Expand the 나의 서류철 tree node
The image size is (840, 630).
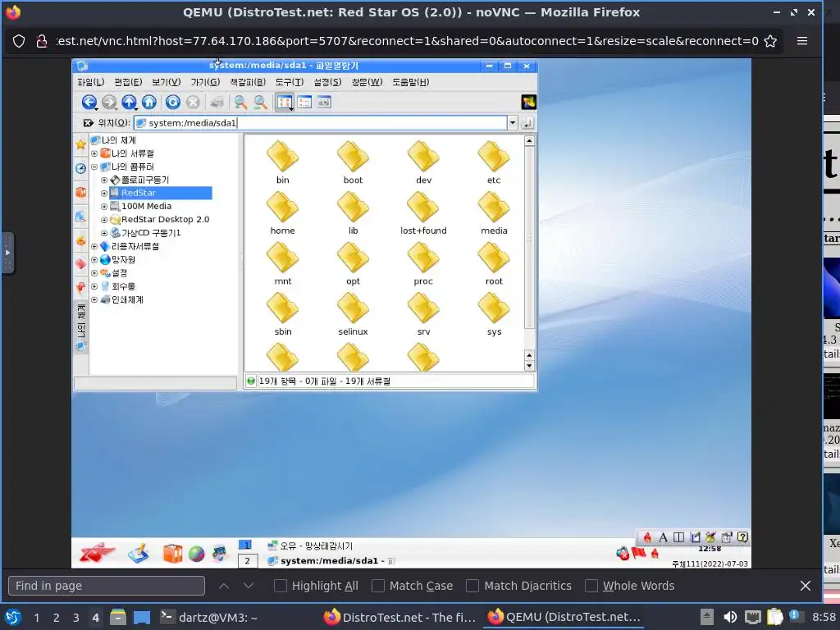point(94,153)
